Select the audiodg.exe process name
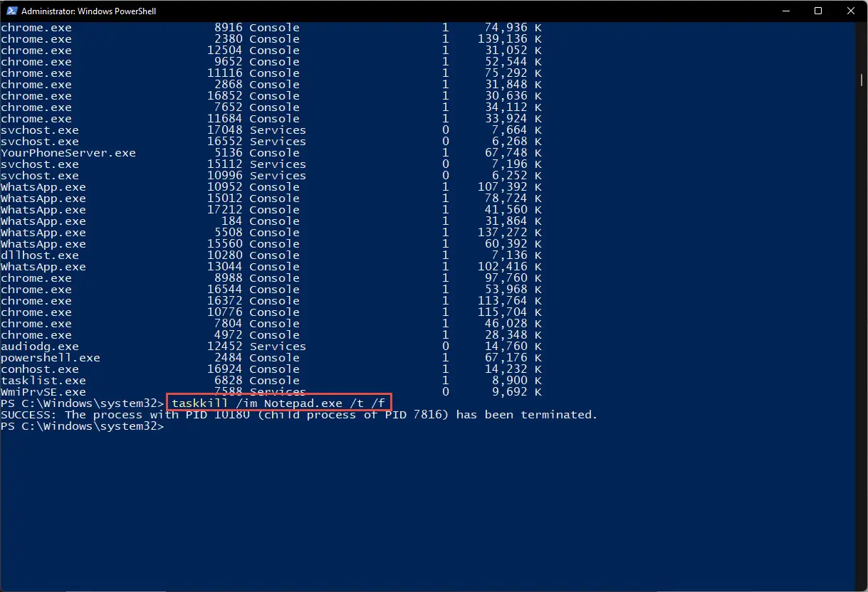The width and height of the screenshot is (868, 592). 40,347
